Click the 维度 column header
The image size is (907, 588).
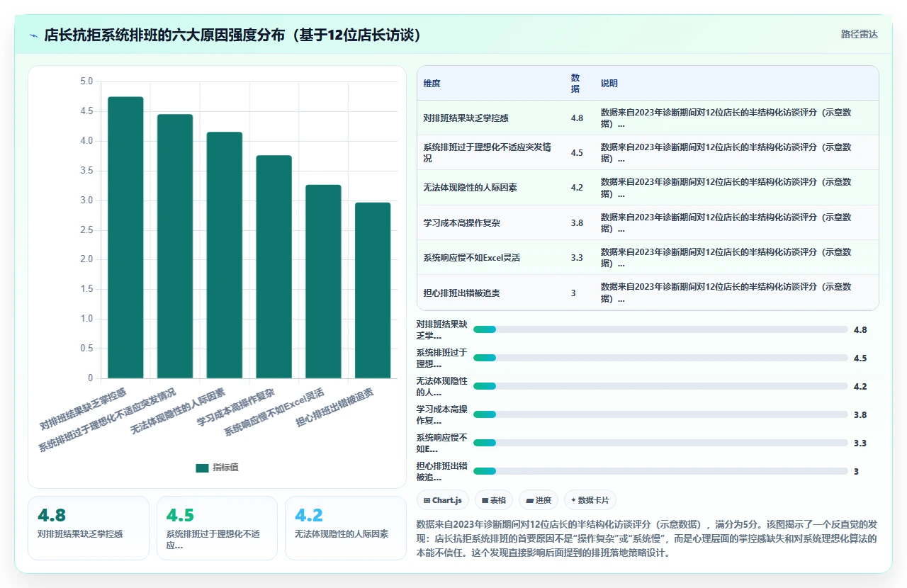[x=432, y=84]
